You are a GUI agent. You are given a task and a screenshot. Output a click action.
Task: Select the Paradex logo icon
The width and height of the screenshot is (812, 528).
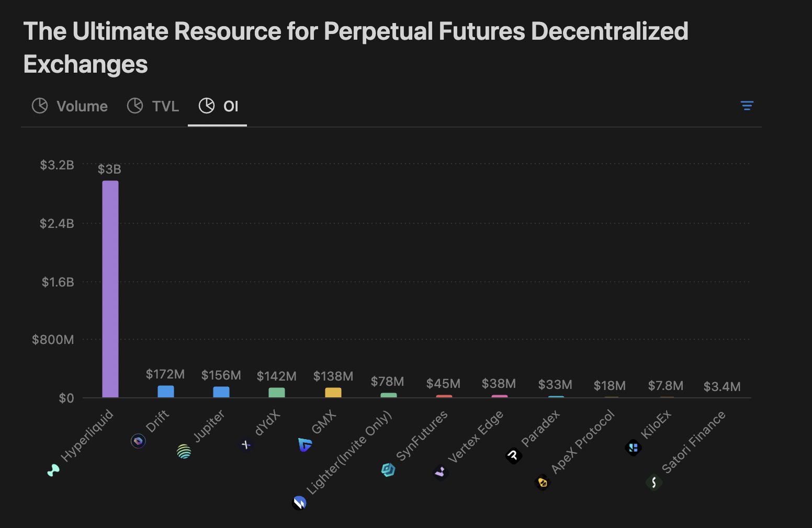pyautogui.click(x=513, y=456)
